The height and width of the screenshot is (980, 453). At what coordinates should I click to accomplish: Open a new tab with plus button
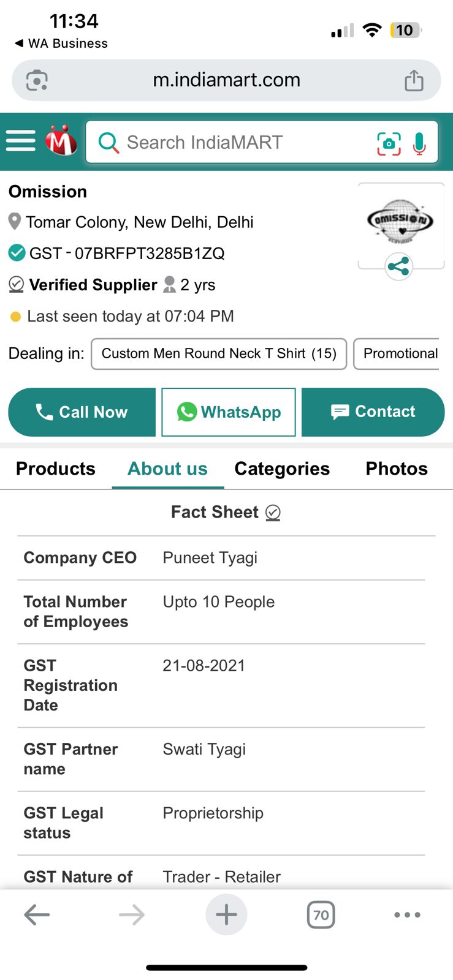tap(226, 914)
